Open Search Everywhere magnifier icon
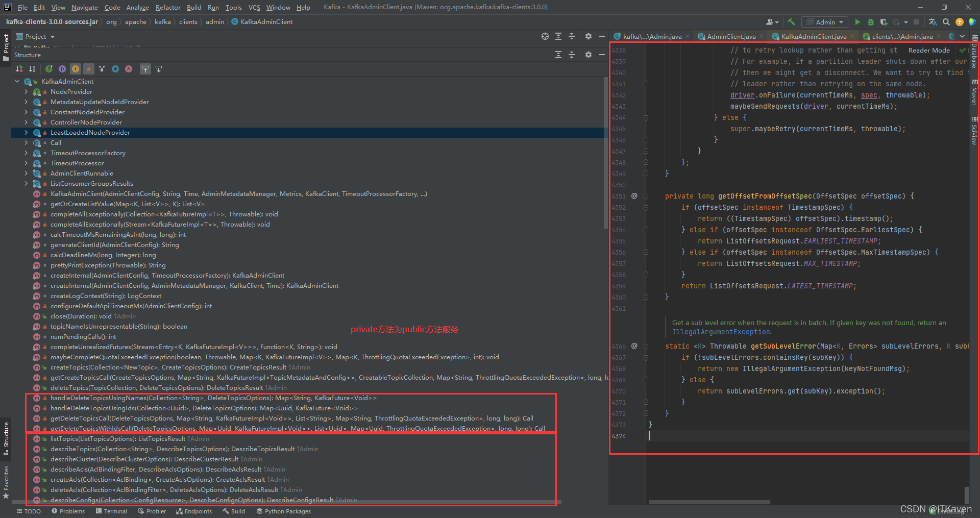Screen dimensions: 980x518 point(946,22)
